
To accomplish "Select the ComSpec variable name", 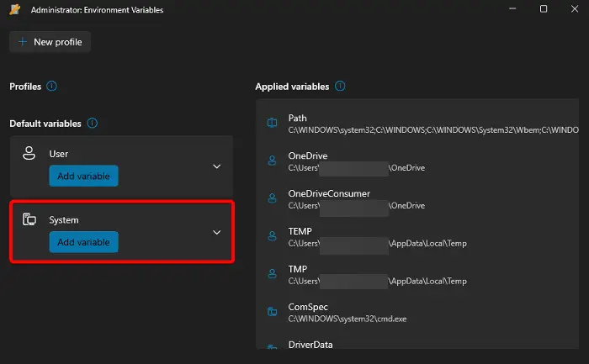I will [308, 307].
